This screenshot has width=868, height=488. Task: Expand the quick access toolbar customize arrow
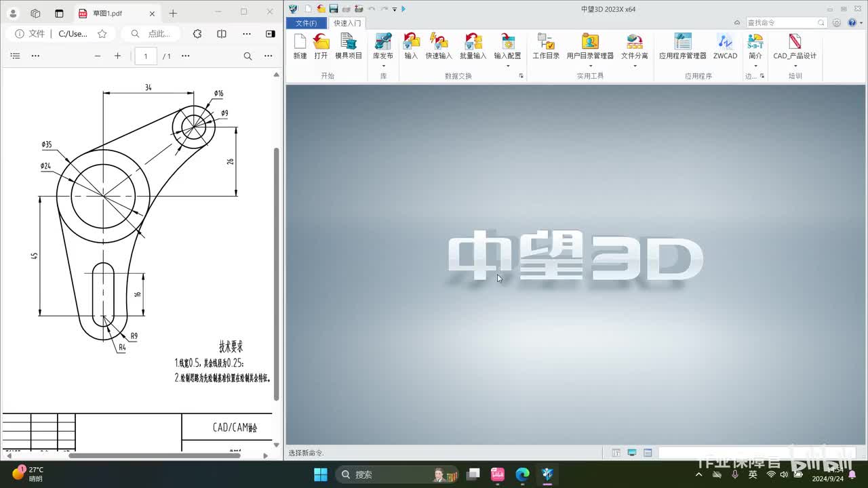pyautogui.click(x=395, y=9)
